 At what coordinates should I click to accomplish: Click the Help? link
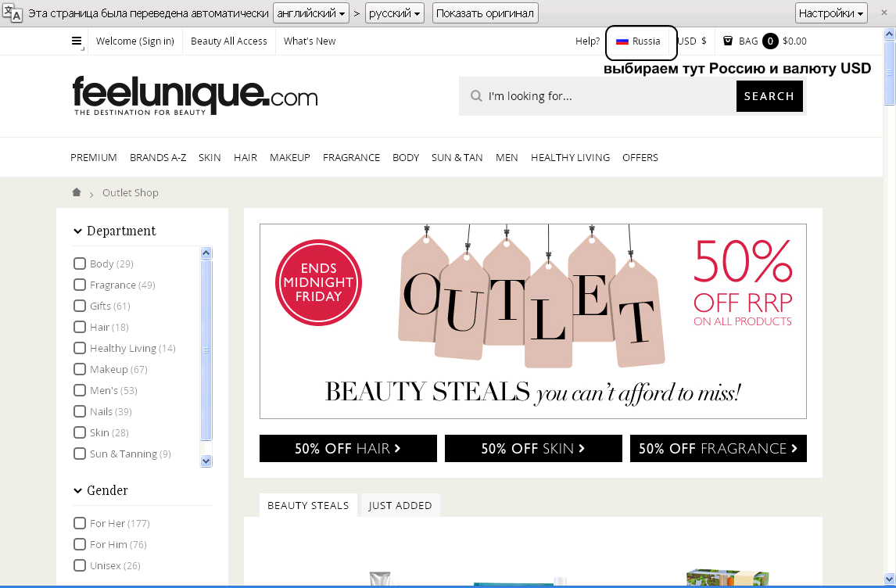(x=587, y=41)
